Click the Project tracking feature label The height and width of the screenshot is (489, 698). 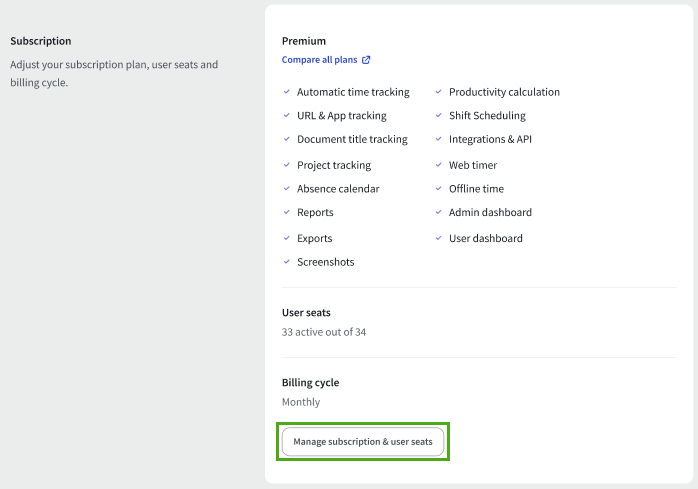click(x=334, y=165)
